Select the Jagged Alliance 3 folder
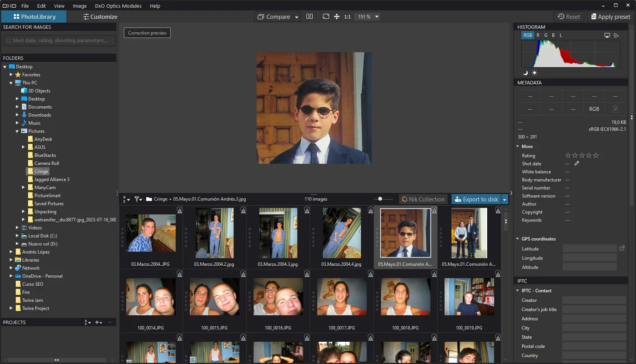This screenshot has width=636, height=364. click(52, 179)
